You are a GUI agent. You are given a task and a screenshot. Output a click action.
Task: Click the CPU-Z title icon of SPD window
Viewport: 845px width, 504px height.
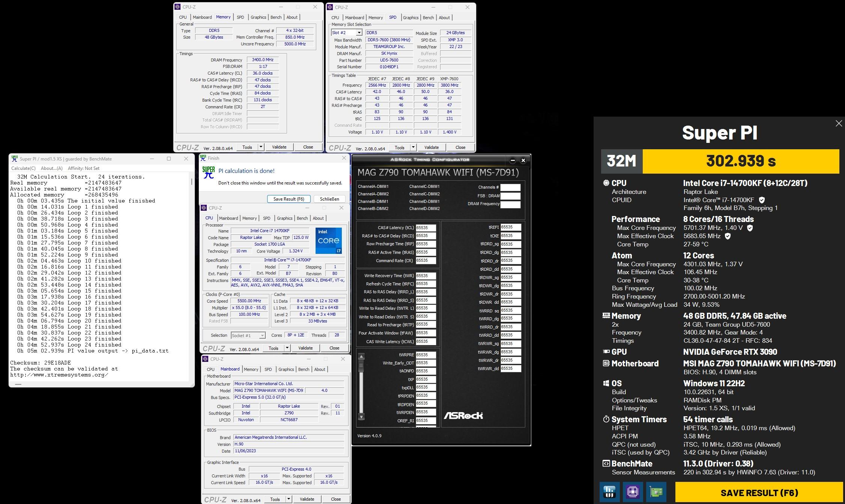click(330, 7)
